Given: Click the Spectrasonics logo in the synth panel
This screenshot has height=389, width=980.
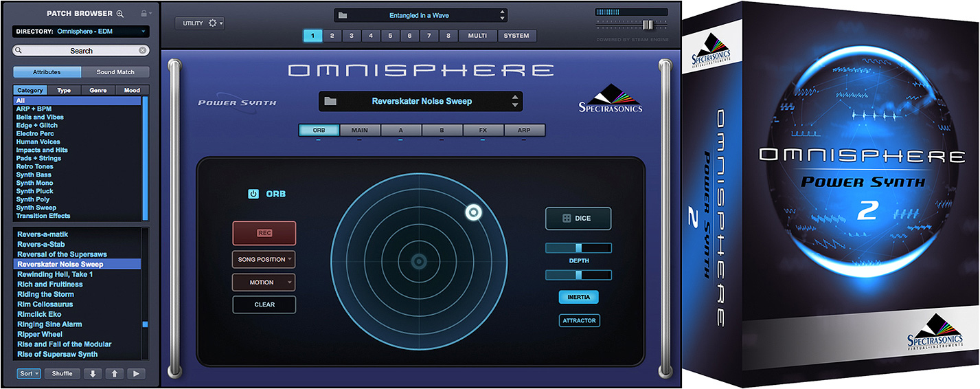Looking at the screenshot, I should (x=611, y=98).
